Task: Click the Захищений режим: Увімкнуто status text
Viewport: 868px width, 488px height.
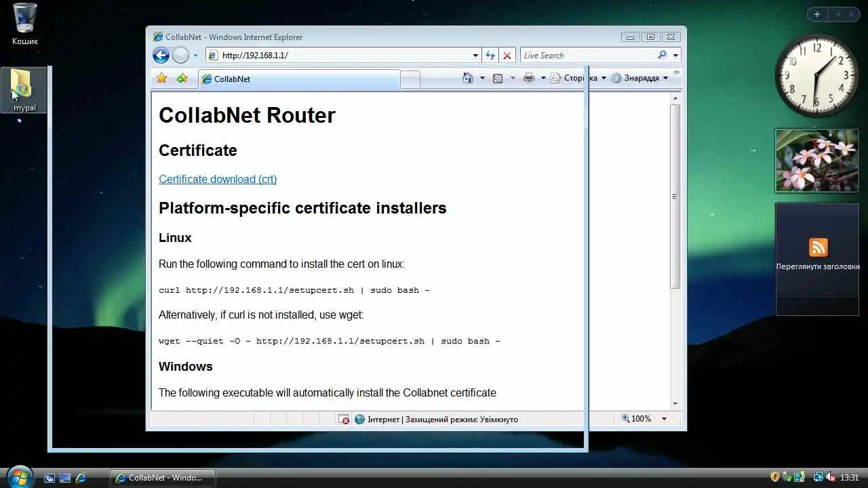Action: [x=462, y=420]
